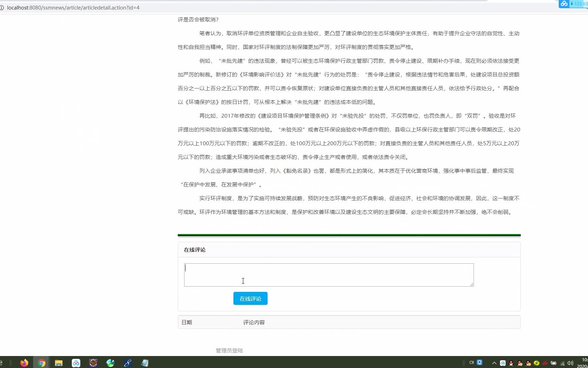Click the 管理员登陆 admin login link
This screenshot has height=368, width=588.
coord(229,350)
